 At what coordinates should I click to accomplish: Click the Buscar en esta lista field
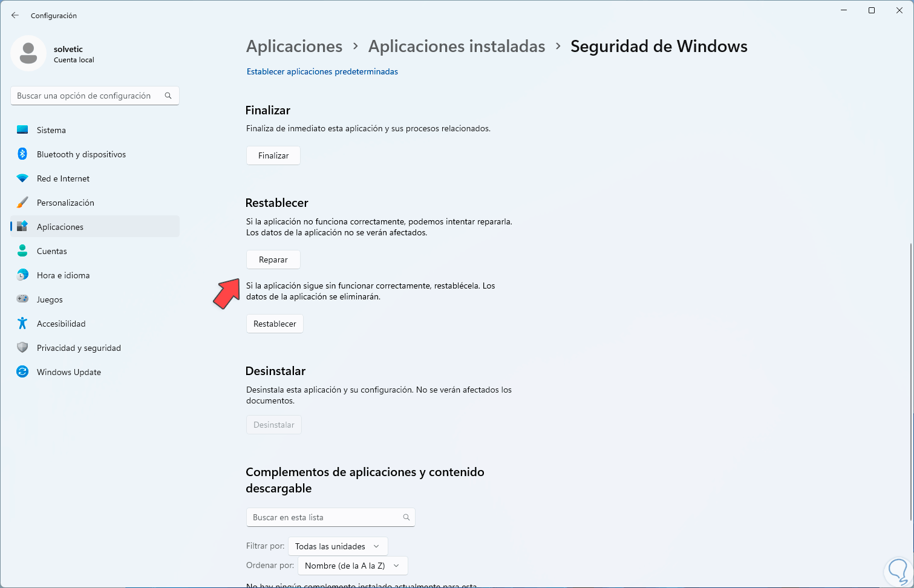(x=331, y=517)
